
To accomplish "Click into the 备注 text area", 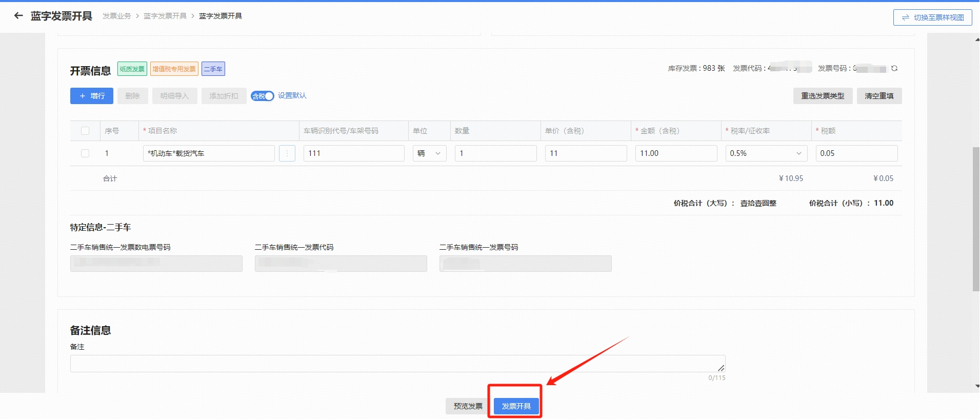I will [397, 364].
